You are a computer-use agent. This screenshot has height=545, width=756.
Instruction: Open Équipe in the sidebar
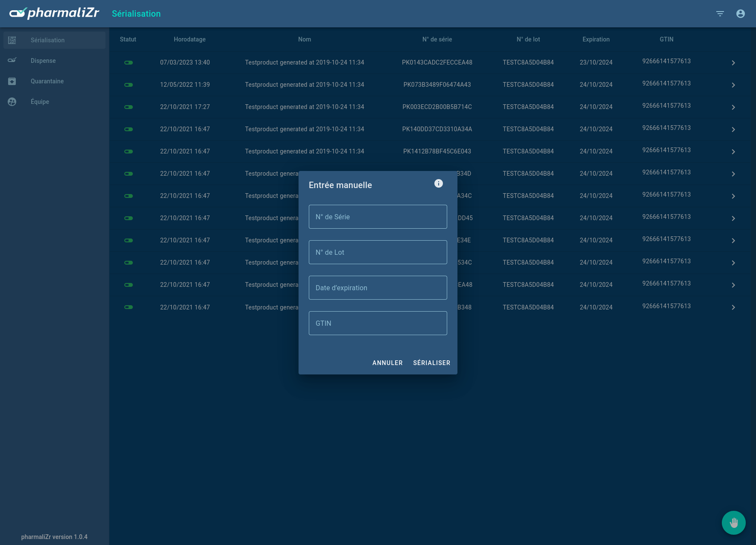pyautogui.click(x=54, y=102)
